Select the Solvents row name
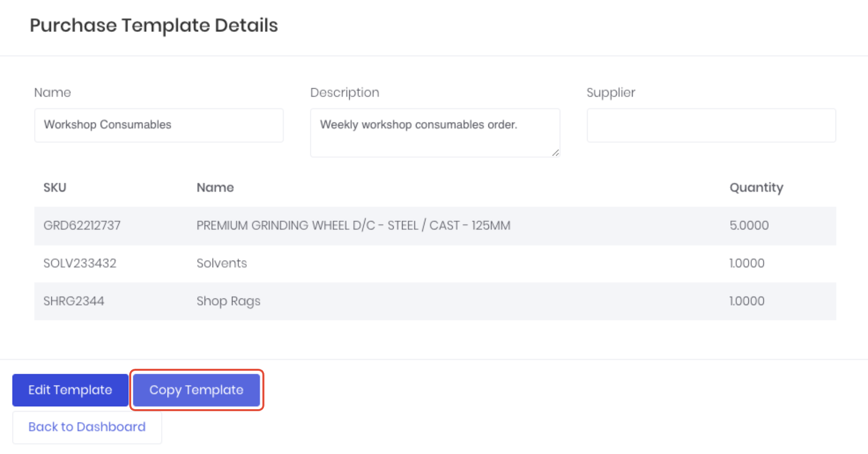 click(221, 263)
